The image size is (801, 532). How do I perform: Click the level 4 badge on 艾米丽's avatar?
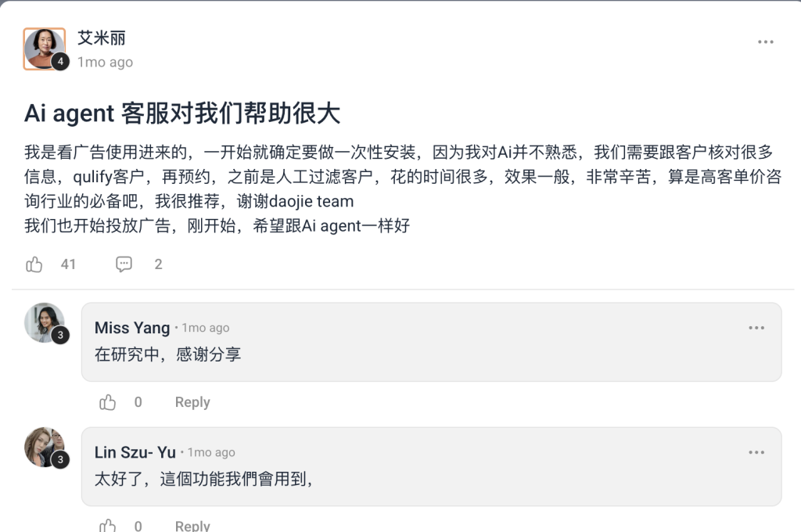click(60, 62)
